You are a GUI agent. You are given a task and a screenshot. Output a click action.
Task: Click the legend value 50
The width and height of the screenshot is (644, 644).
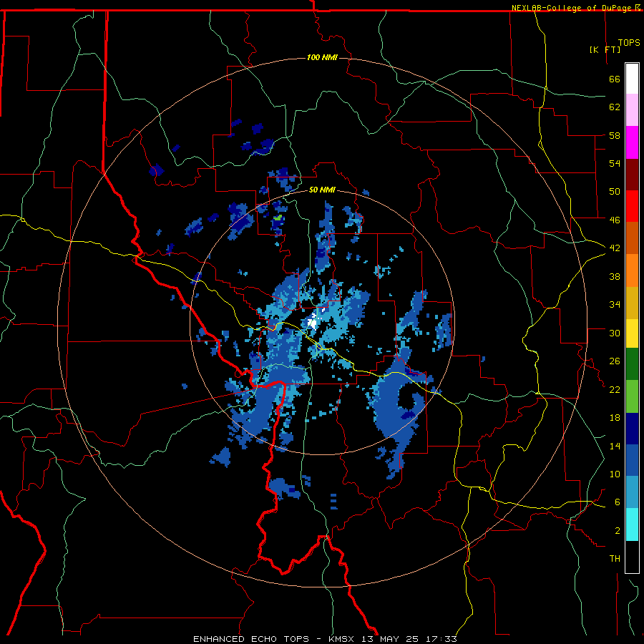(615, 192)
